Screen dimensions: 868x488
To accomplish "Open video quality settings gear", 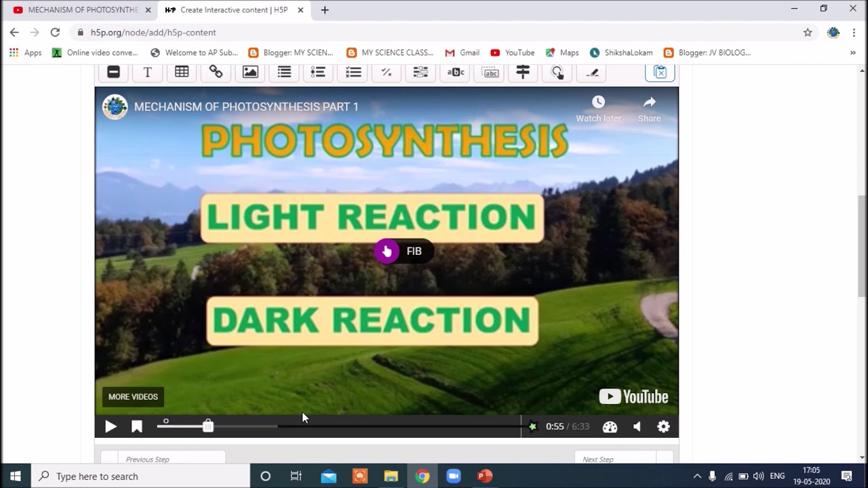I will tap(663, 426).
